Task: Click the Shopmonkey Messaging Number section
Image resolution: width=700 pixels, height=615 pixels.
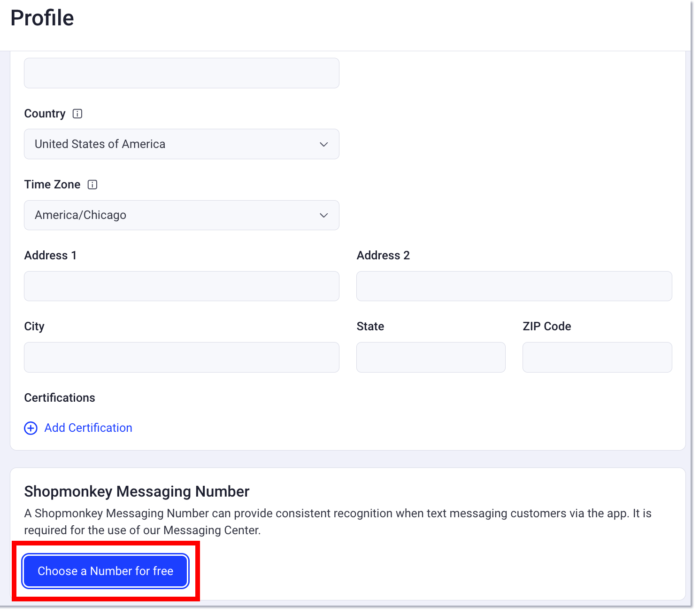Action: pos(137,491)
